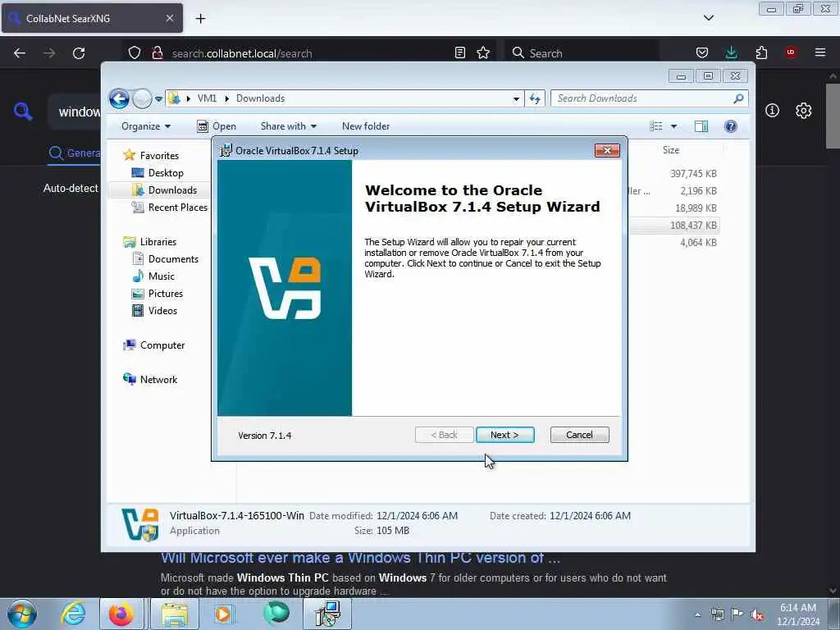This screenshot has height=630, width=840.
Task: Go back in Explorer with blue arrow button
Action: pos(119,98)
